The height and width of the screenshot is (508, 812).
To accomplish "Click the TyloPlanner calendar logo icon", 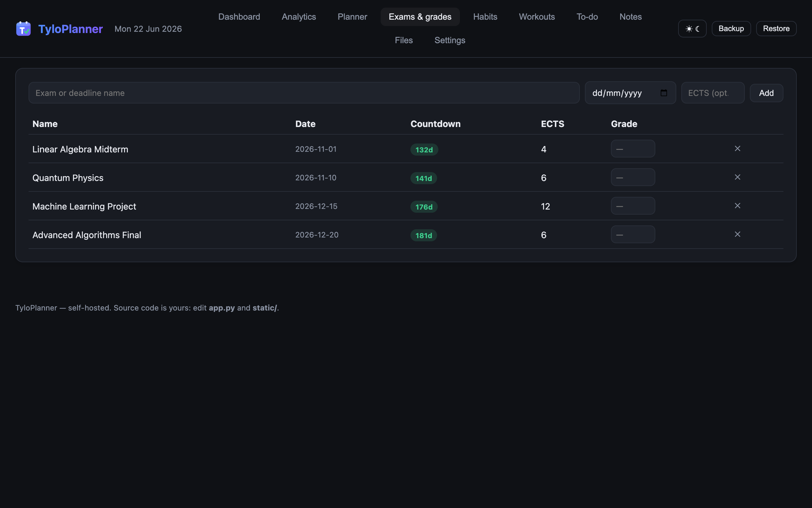I will 23,29.
